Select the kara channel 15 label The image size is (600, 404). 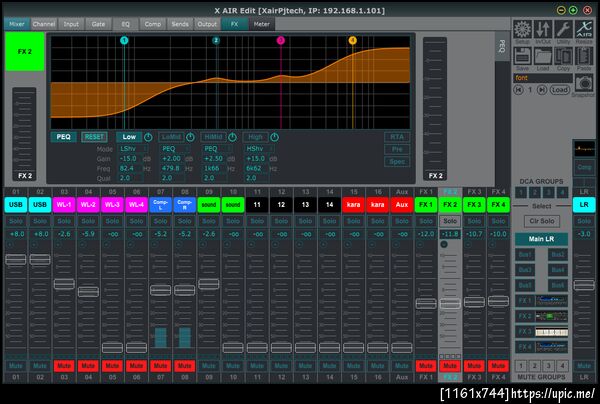click(x=353, y=205)
